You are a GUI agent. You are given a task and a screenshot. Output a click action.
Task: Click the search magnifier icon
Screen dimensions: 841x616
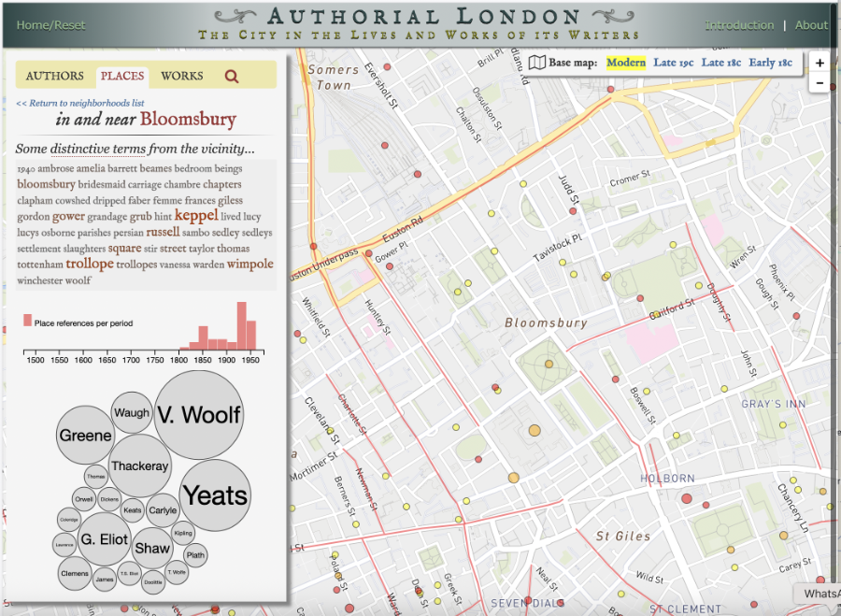tap(232, 77)
